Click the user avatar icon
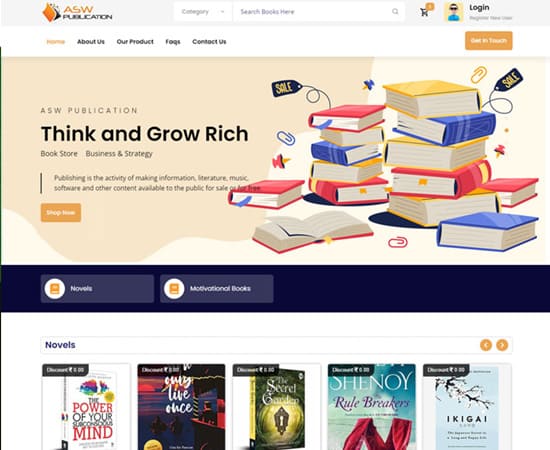Viewport: 550px width, 450px height. (454, 12)
